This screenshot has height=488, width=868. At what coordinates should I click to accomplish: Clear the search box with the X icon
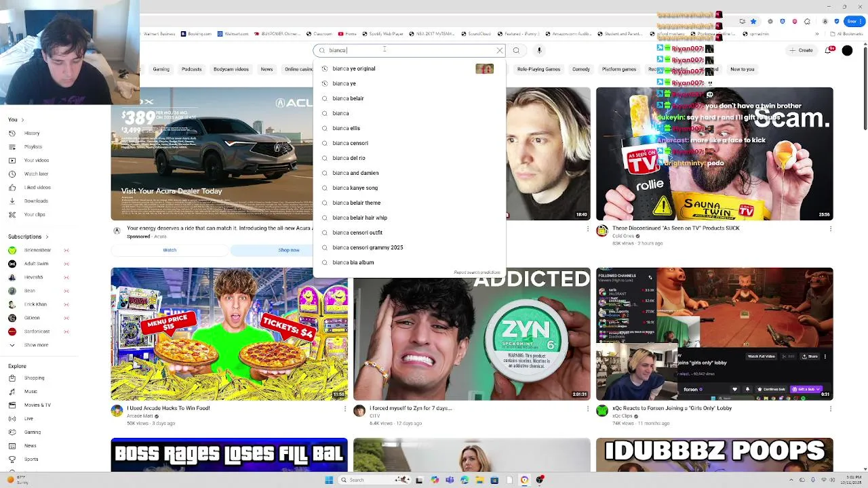500,50
